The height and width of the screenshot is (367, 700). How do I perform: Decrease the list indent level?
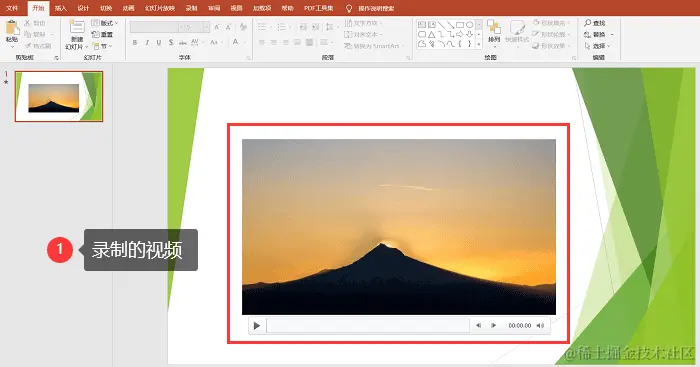(303, 27)
